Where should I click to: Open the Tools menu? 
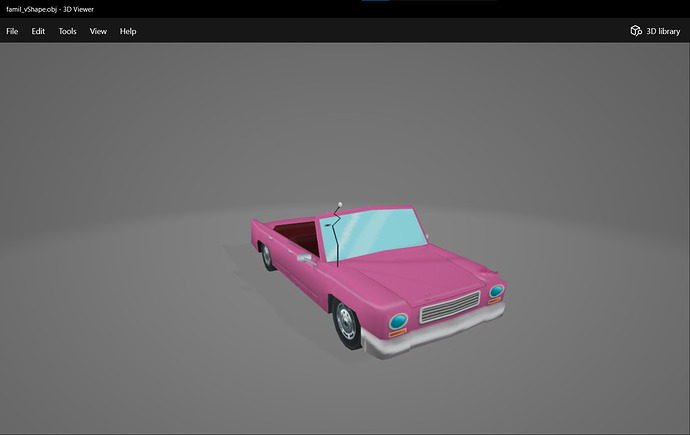(67, 31)
